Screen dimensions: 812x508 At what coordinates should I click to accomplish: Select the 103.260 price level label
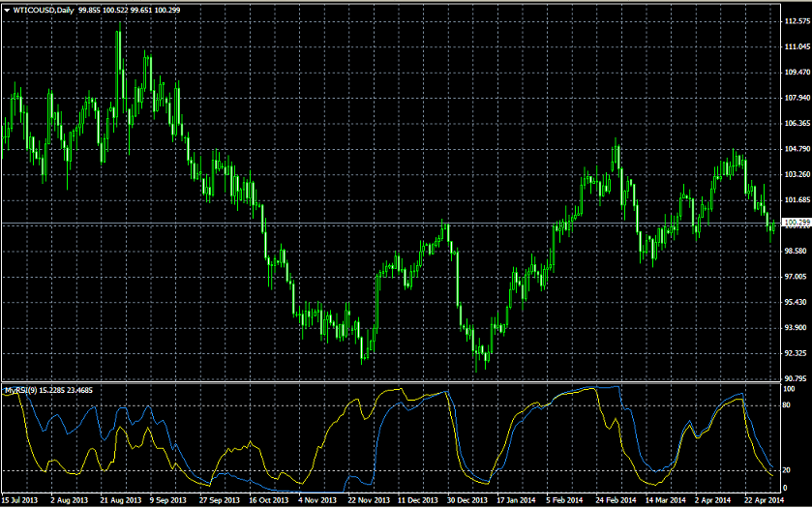click(x=797, y=174)
